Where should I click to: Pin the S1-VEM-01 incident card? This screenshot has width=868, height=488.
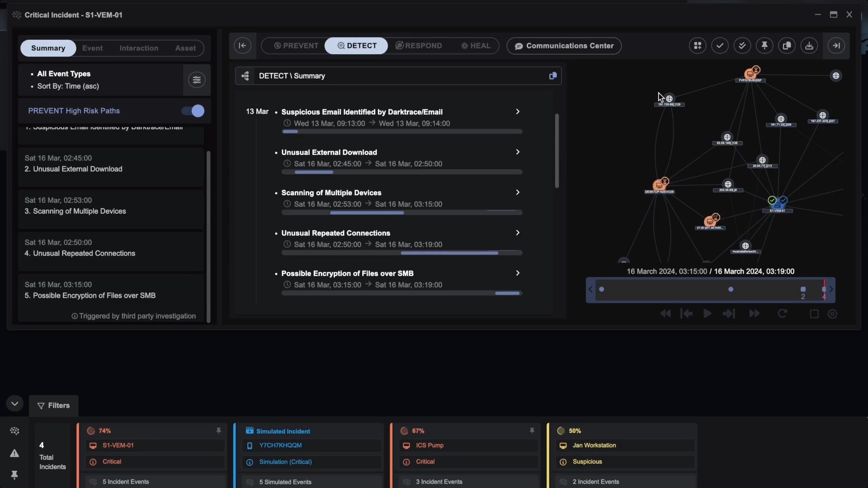pyautogui.click(x=219, y=431)
